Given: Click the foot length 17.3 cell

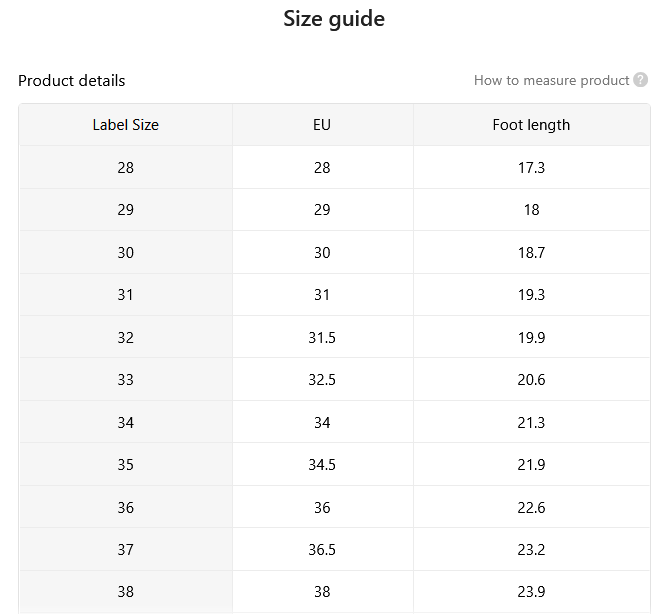Looking at the screenshot, I should pyautogui.click(x=531, y=167).
